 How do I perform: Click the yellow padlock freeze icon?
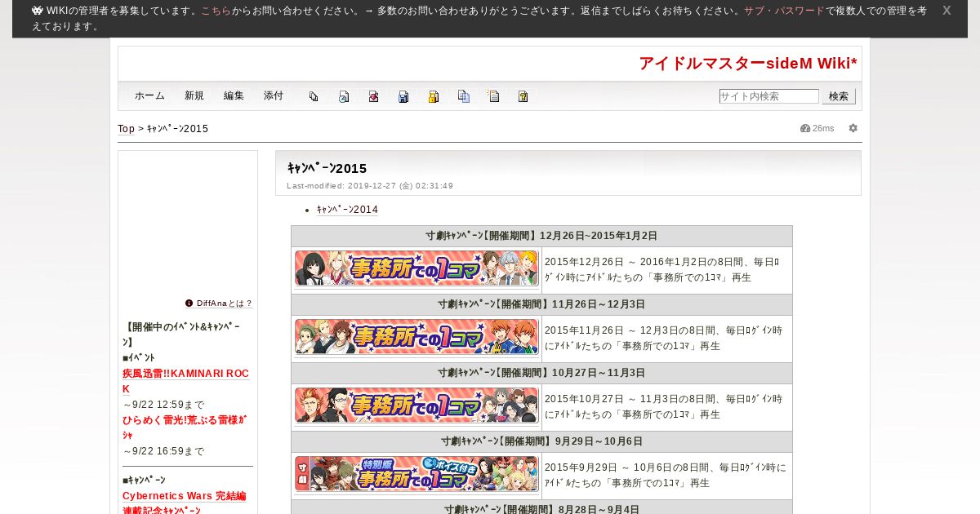pyautogui.click(x=434, y=96)
